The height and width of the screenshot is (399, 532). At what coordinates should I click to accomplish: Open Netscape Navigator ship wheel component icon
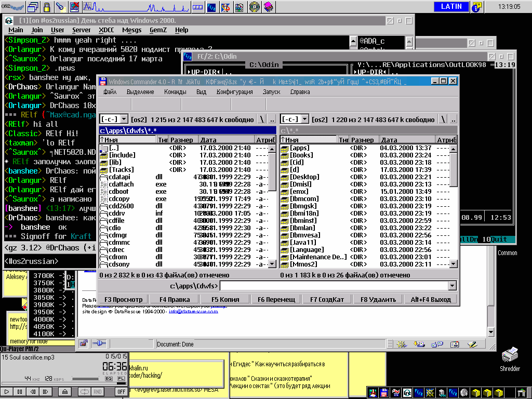(402, 344)
